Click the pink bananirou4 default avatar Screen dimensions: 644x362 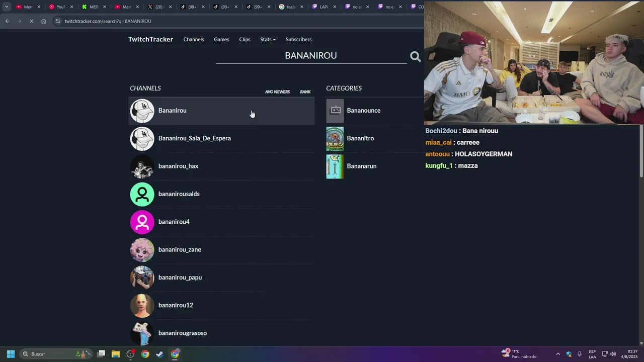pyautogui.click(x=142, y=222)
